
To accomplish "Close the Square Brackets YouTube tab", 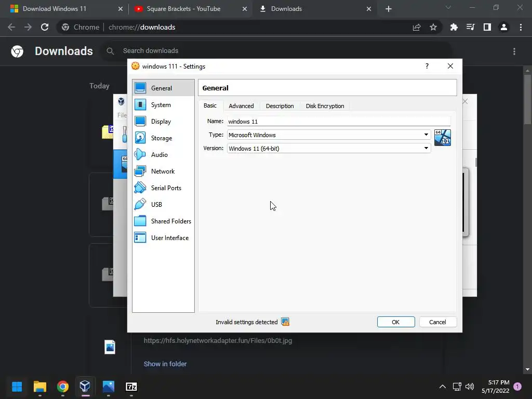I will pos(245,9).
